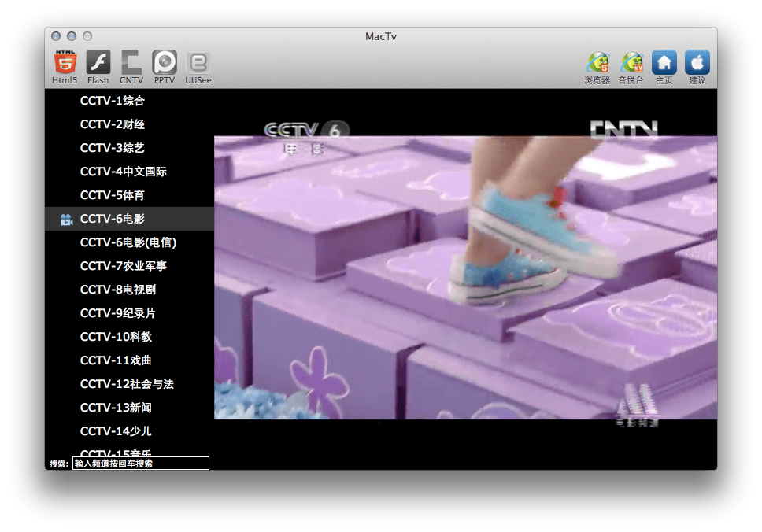Select the highlighted CCTV-6电影 row
The height and width of the screenshot is (532, 762).
[129, 219]
